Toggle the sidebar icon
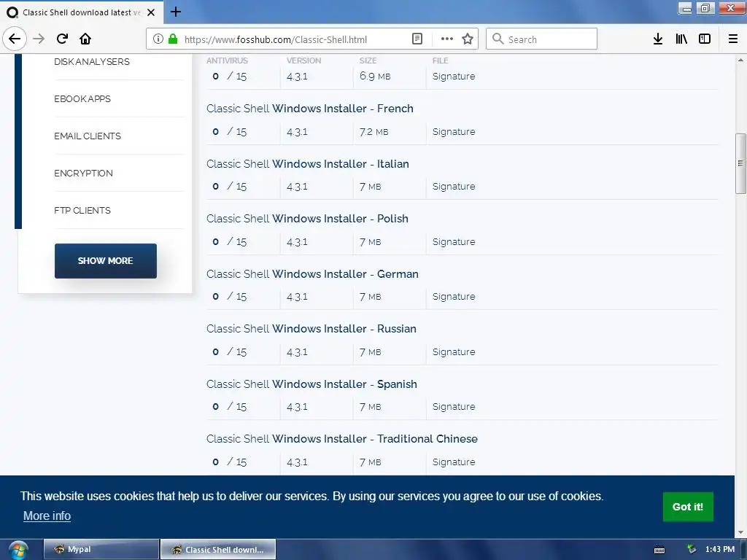Image resolution: width=747 pixels, height=560 pixels. click(x=705, y=39)
